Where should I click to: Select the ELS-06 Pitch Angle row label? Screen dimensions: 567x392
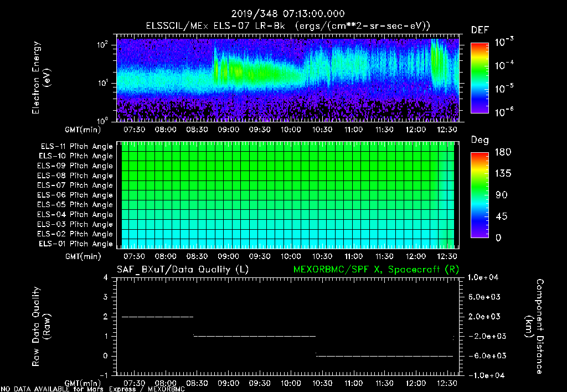(x=75, y=195)
